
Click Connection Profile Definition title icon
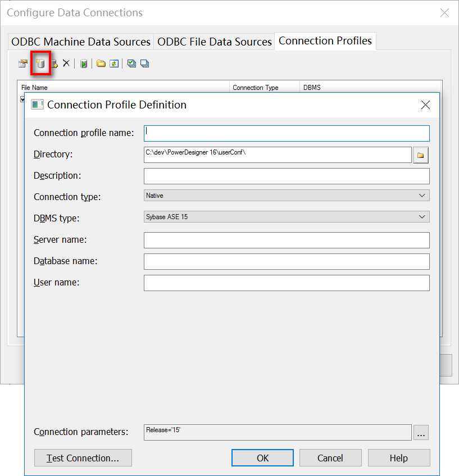tap(37, 105)
